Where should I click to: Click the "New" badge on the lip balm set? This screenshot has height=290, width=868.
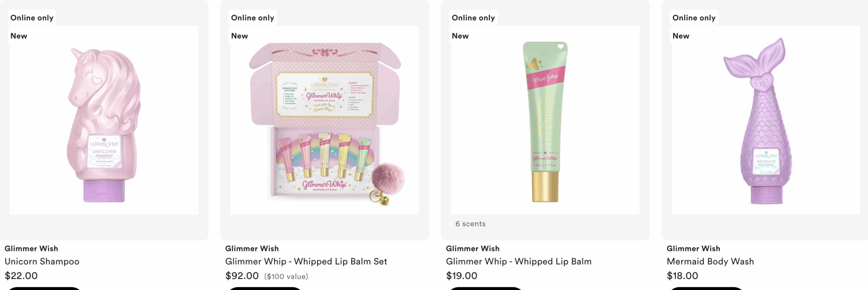coord(239,36)
